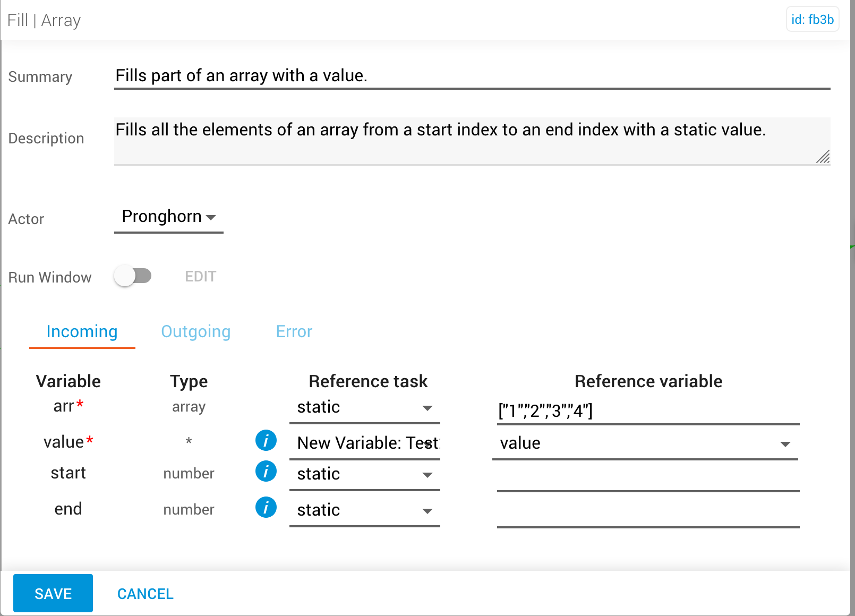Click the Reference variable column header

point(648,381)
